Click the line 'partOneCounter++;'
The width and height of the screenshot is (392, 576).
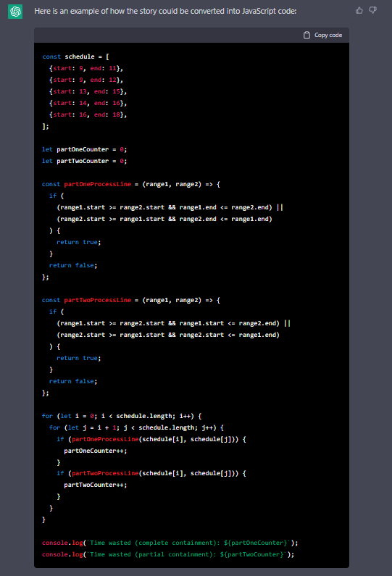click(96, 451)
